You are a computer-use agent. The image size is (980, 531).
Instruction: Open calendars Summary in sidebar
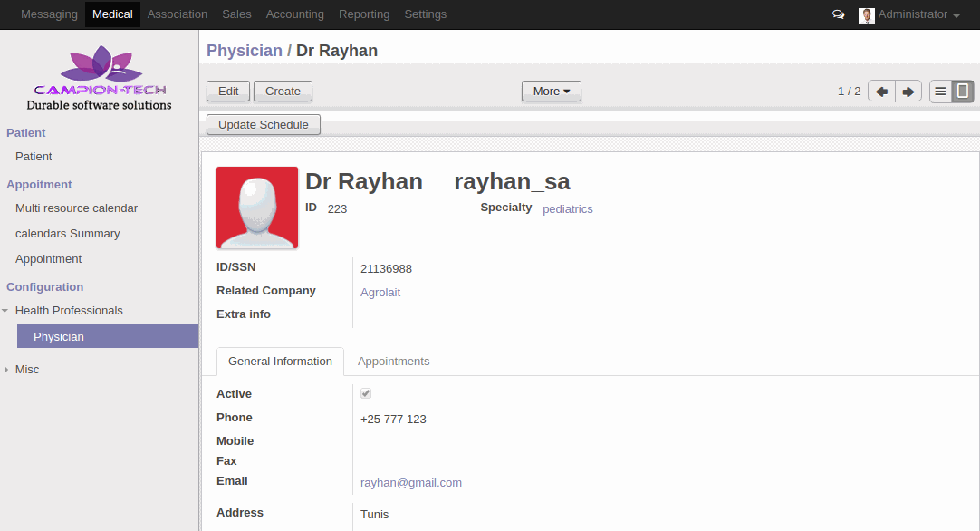68,233
